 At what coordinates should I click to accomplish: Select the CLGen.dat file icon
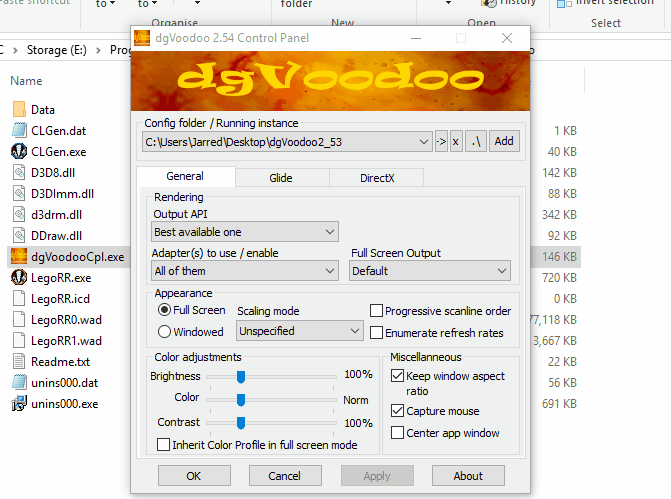19,131
